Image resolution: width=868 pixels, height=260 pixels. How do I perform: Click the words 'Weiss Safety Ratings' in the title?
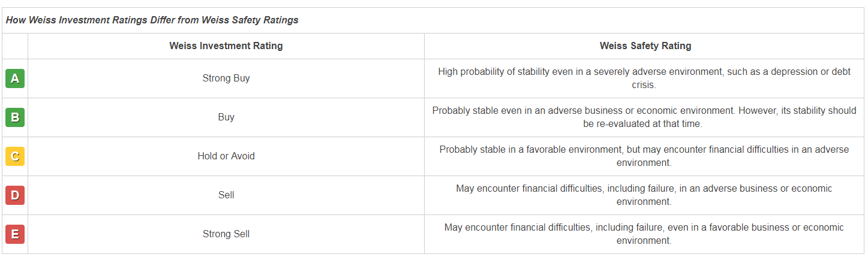pos(250,20)
